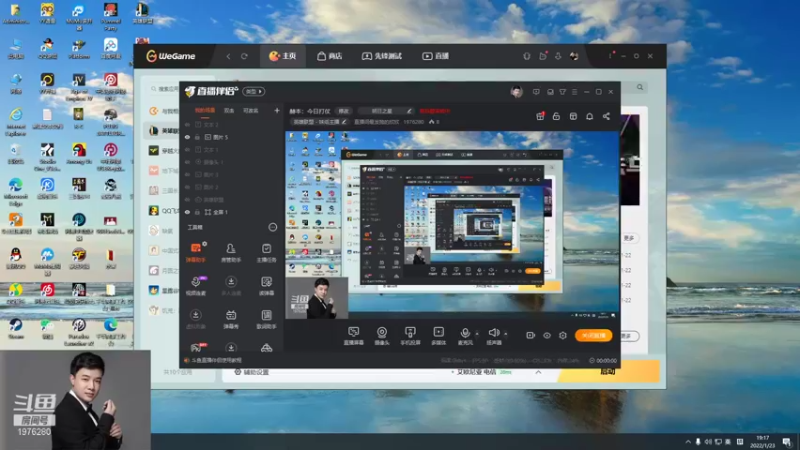Click the WeGame refresh icon
800x450 pixels.
pyautogui.click(x=244, y=56)
